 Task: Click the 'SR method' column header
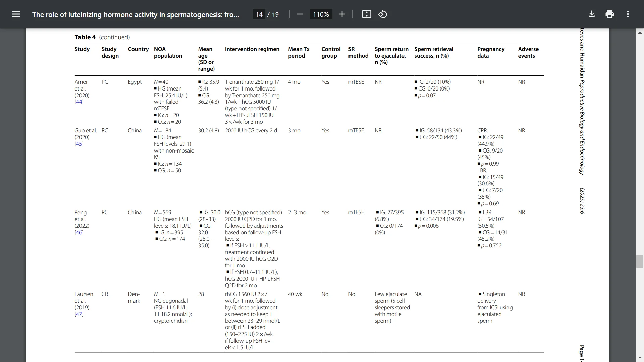tap(358, 52)
